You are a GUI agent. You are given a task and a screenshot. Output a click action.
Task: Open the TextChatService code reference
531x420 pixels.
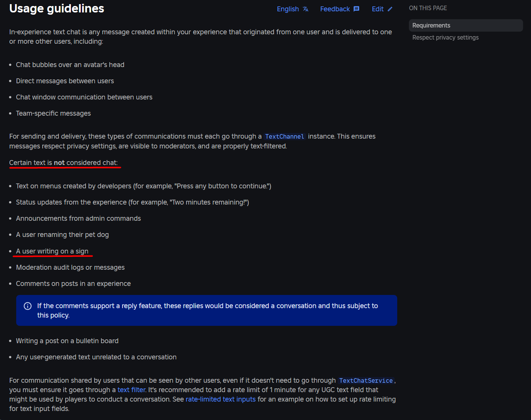pyautogui.click(x=365, y=380)
